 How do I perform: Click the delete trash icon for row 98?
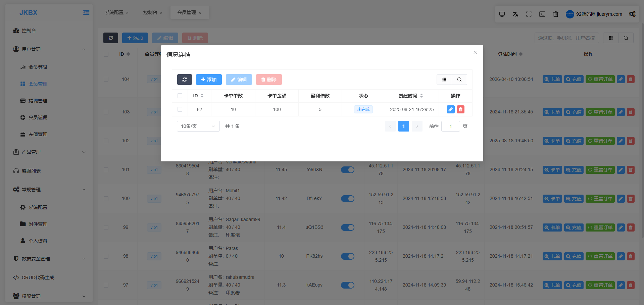tap(631, 256)
